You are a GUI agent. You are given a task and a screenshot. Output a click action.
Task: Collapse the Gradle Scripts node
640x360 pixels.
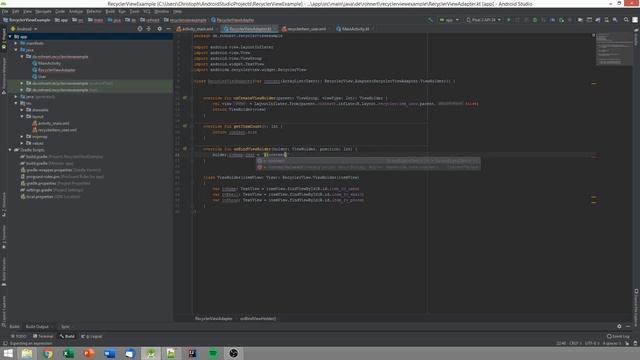[x=10, y=150]
